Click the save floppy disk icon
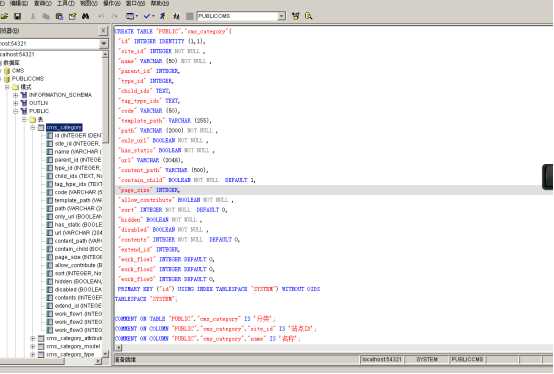 click(17, 16)
